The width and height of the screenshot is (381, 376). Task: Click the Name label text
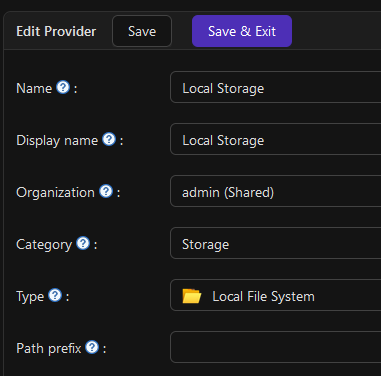tap(34, 89)
